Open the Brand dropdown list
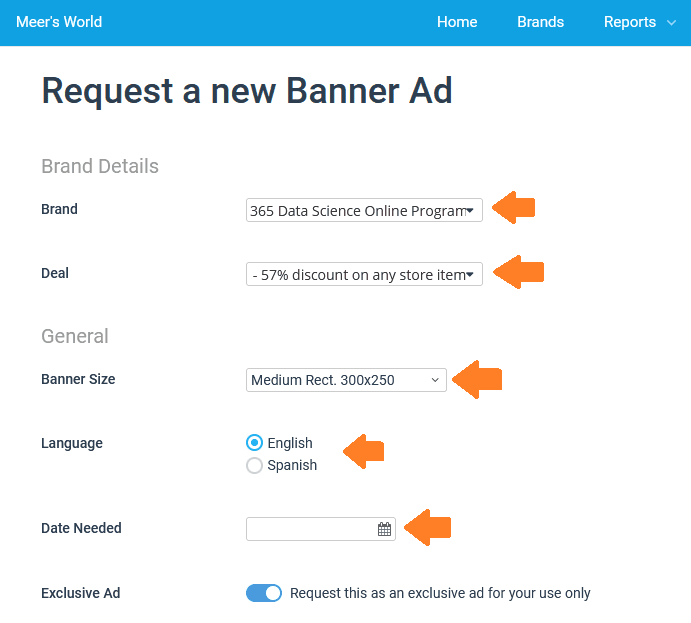 [364, 210]
